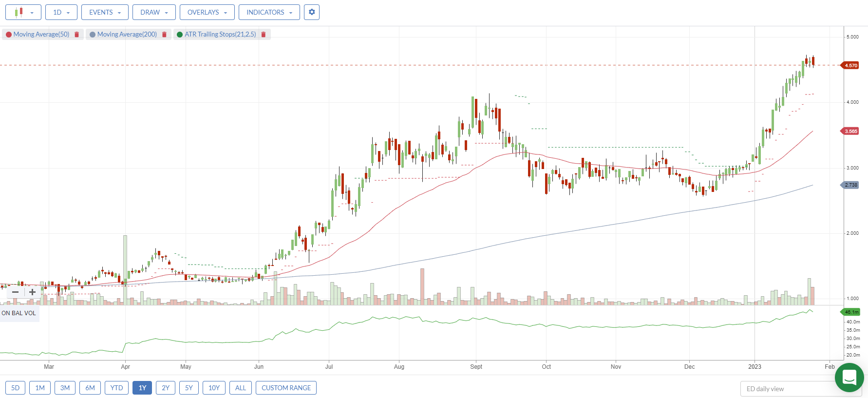This screenshot has height=398, width=868.
Task: Select the 1Y range
Action: tap(142, 388)
